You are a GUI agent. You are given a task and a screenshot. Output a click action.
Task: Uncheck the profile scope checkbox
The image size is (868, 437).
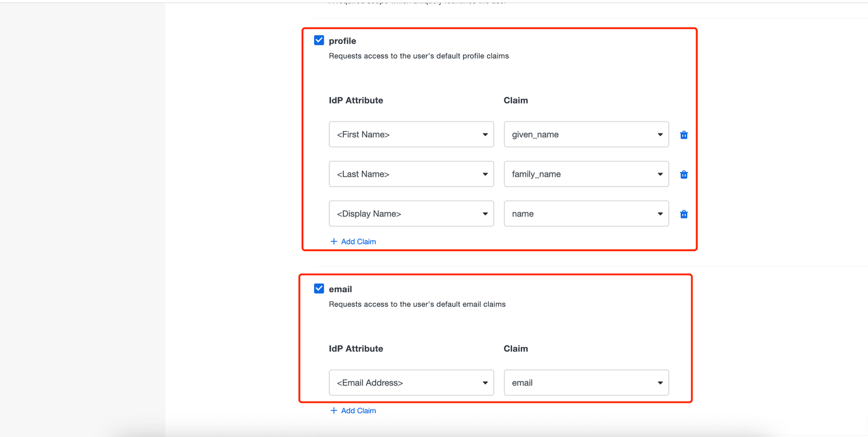319,40
